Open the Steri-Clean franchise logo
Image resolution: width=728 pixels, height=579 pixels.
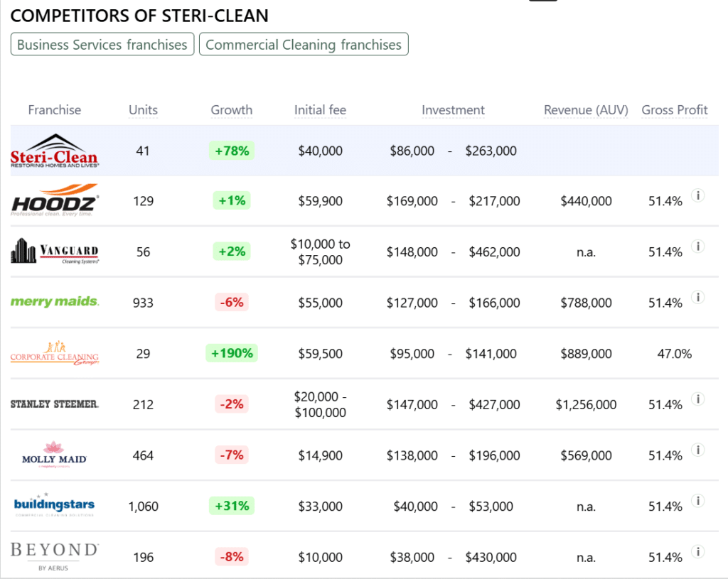pyautogui.click(x=55, y=151)
